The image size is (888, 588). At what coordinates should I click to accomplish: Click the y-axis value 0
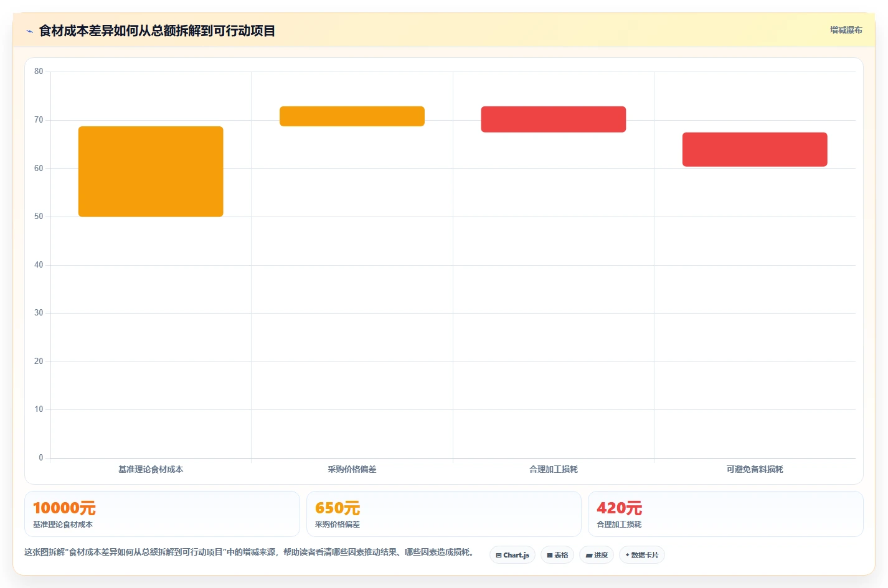(41, 458)
